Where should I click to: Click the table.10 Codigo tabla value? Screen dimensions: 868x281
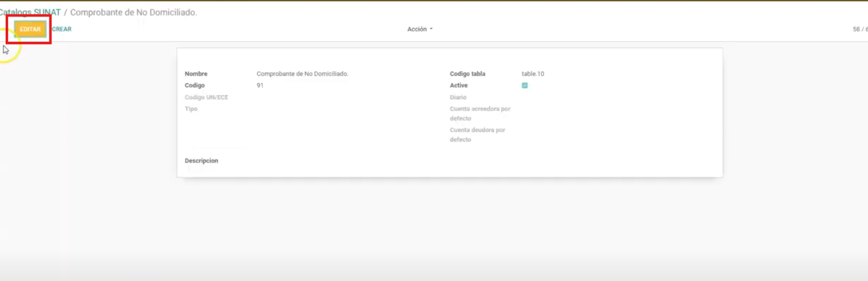532,74
